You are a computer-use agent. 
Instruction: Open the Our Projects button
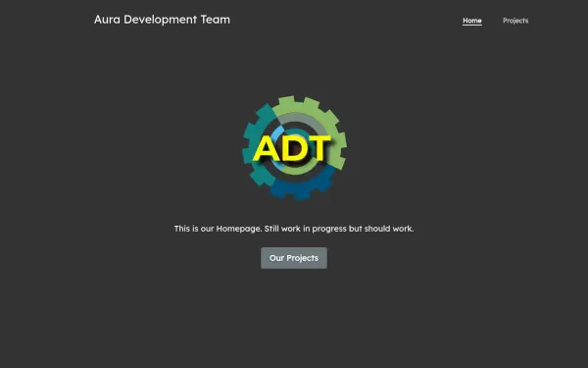[294, 258]
